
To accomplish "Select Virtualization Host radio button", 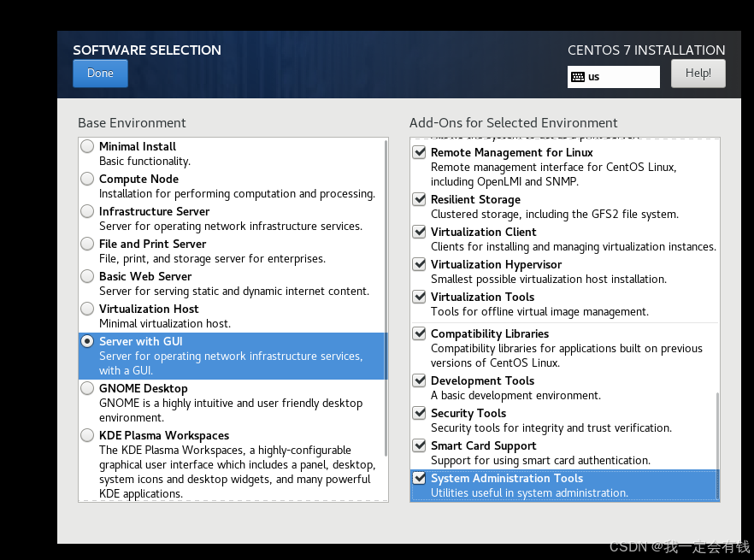I will 87,309.
